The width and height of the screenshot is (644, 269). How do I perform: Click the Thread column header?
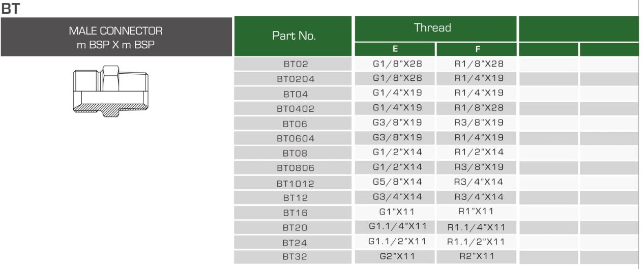pyautogui.click(x=432, y=28)
